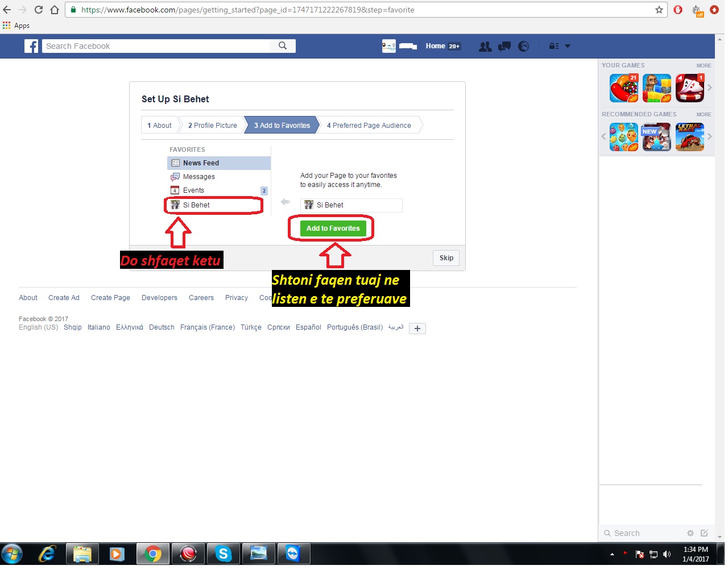Expand account menu dropdown arrow

(x=568, y=46)
